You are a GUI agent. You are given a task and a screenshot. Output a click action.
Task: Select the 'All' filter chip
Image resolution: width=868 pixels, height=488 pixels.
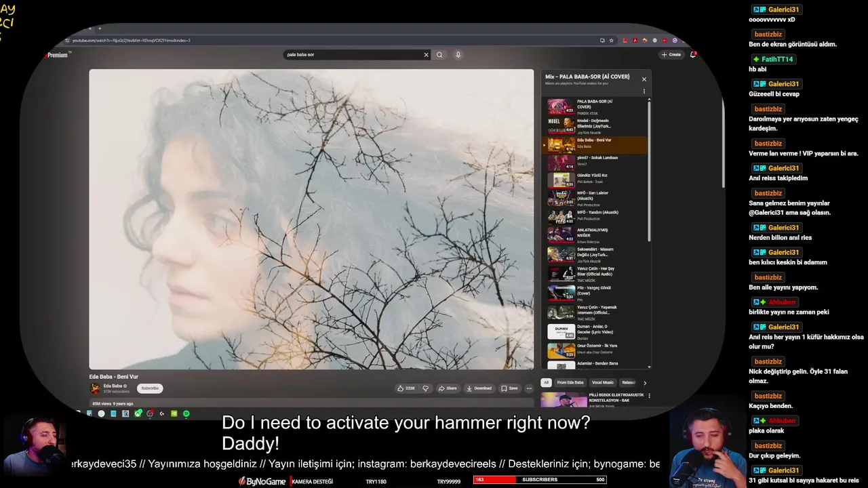click(546, 382)
